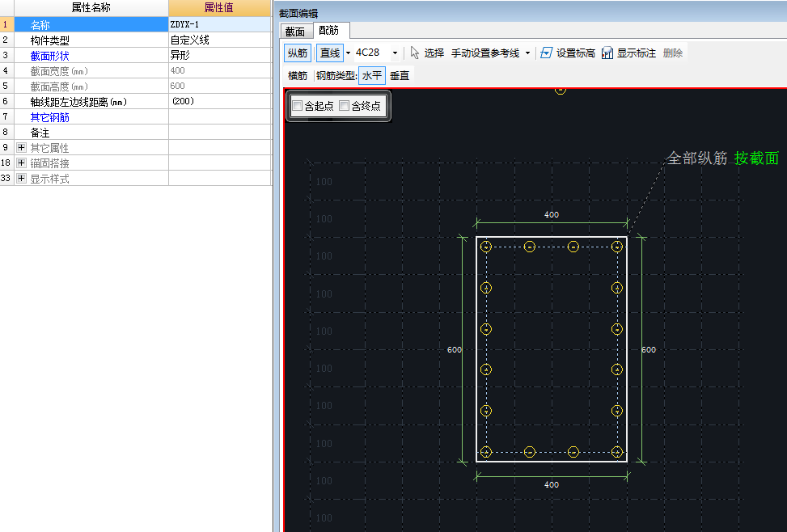
Task: Toggle the 横筋 transverse bar mode
Action: pos(298,76)
